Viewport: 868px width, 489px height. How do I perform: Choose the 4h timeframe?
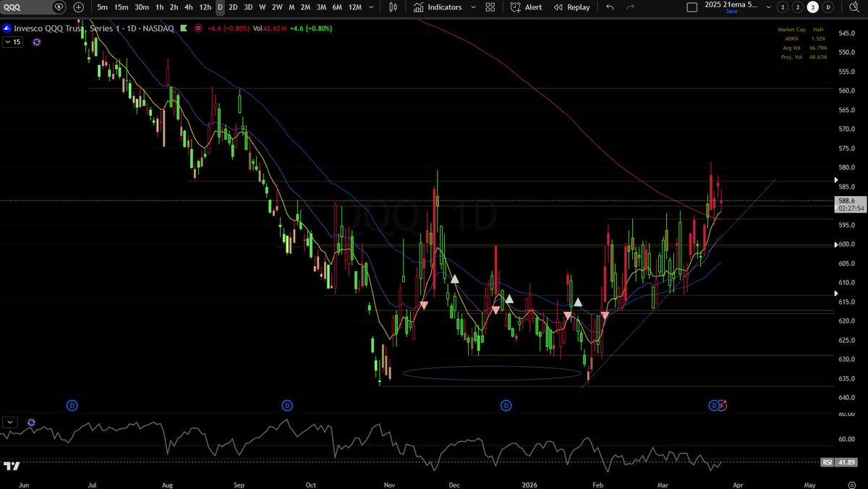[x=188, y=7]
